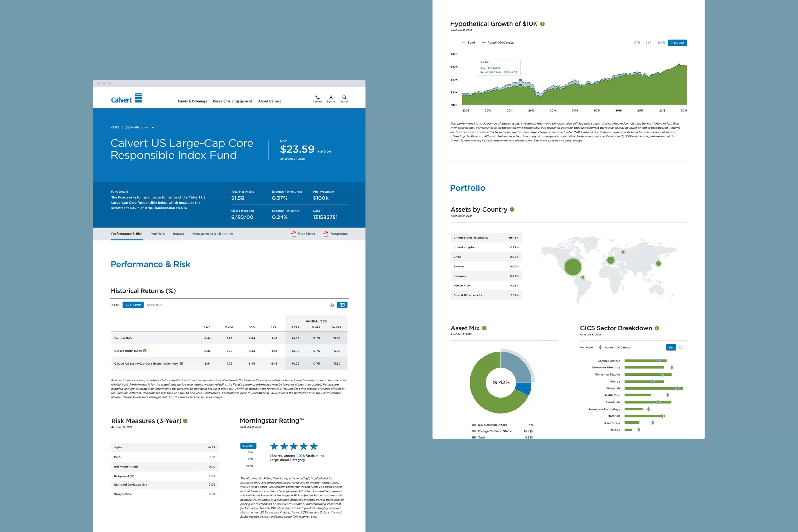Viewport: 798px width, 532px height.
Task: Click the Prospectus PDF icon
Action: 326,234
